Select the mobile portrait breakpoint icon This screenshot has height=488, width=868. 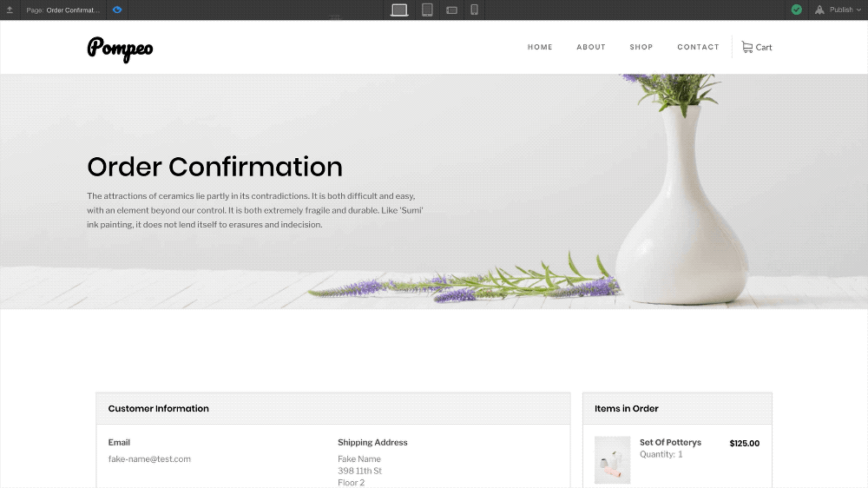click(475, 10)
